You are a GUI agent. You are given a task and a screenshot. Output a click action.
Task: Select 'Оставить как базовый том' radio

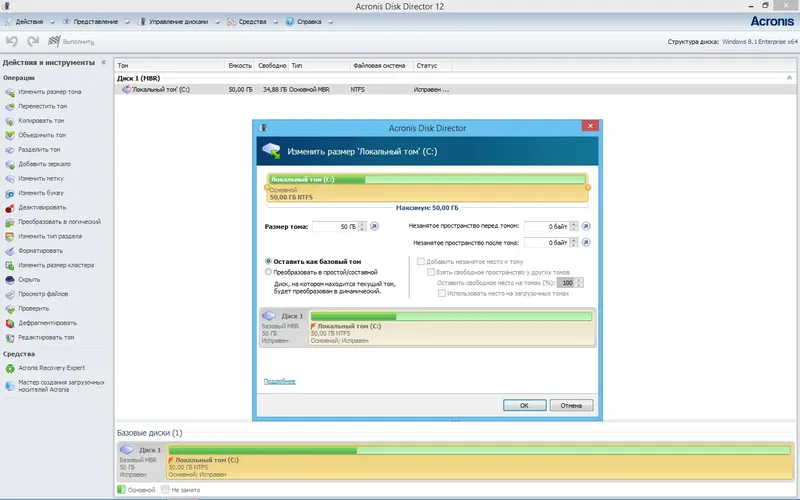pos(268,261)
